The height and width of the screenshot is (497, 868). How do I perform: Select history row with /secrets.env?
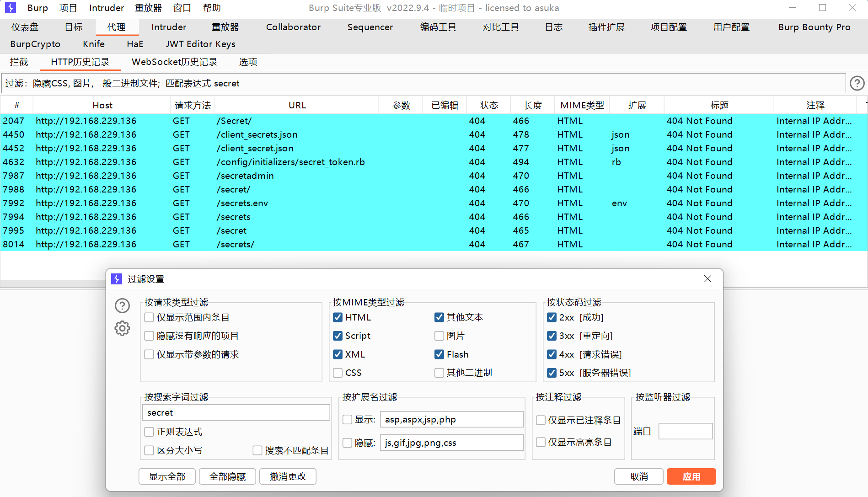pos(434,203)
